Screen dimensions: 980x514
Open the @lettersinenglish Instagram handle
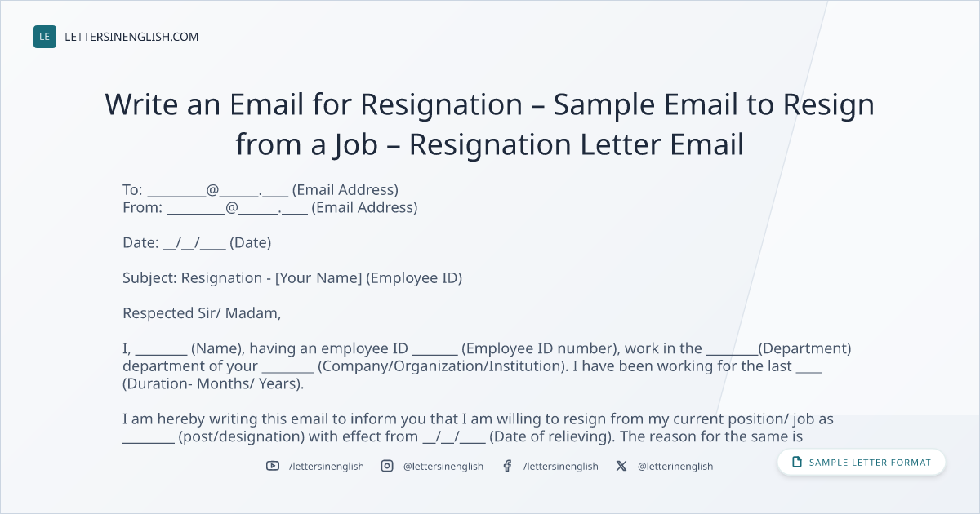[443, 466]
